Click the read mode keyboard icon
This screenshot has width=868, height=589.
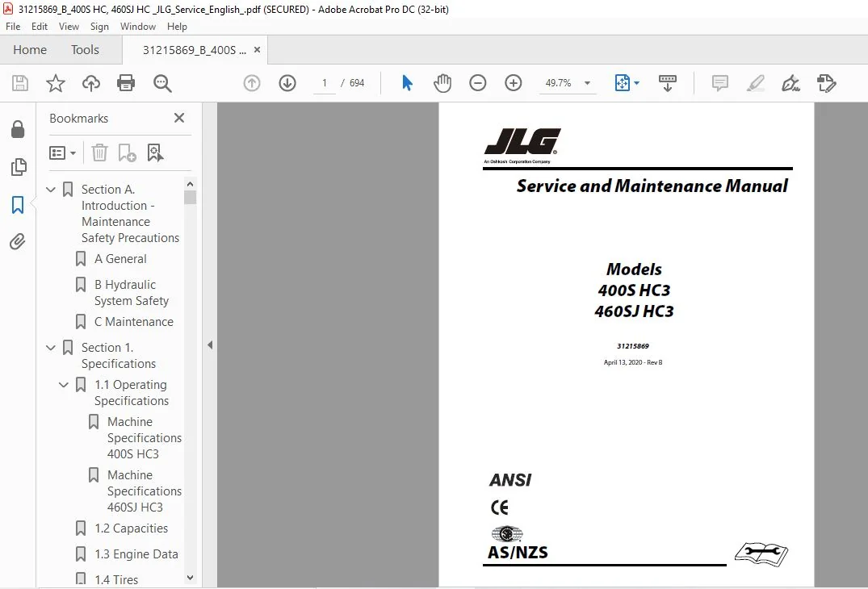point(668,83)
